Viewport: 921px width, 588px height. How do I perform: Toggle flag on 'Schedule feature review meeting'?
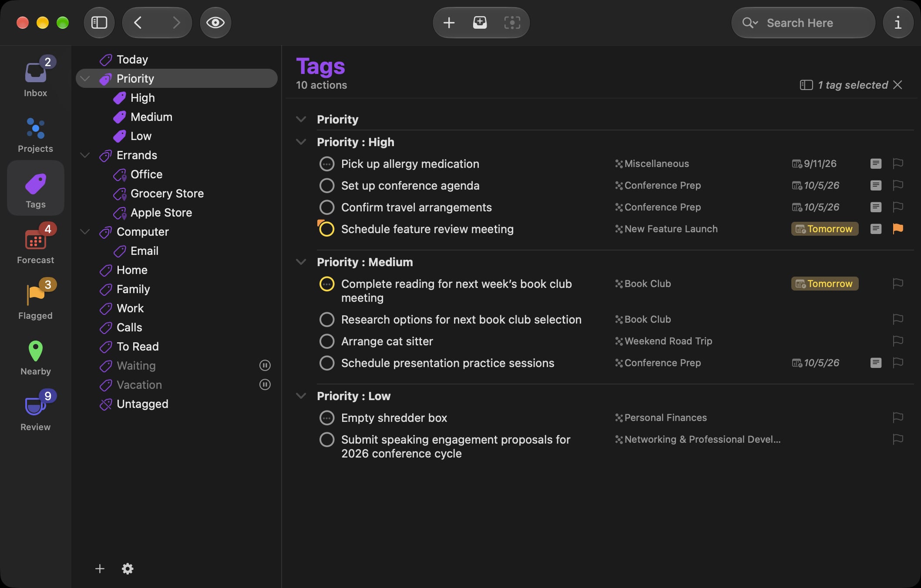click(898, 229)
